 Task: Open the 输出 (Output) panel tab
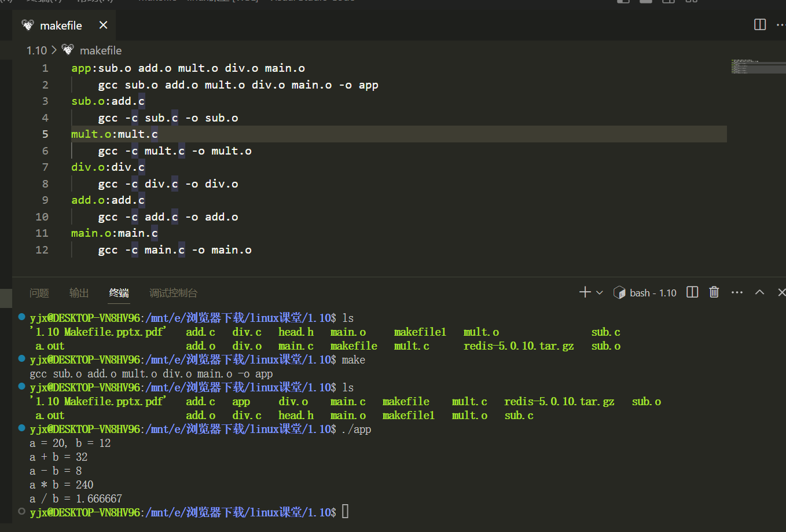(x=79, y=293)
